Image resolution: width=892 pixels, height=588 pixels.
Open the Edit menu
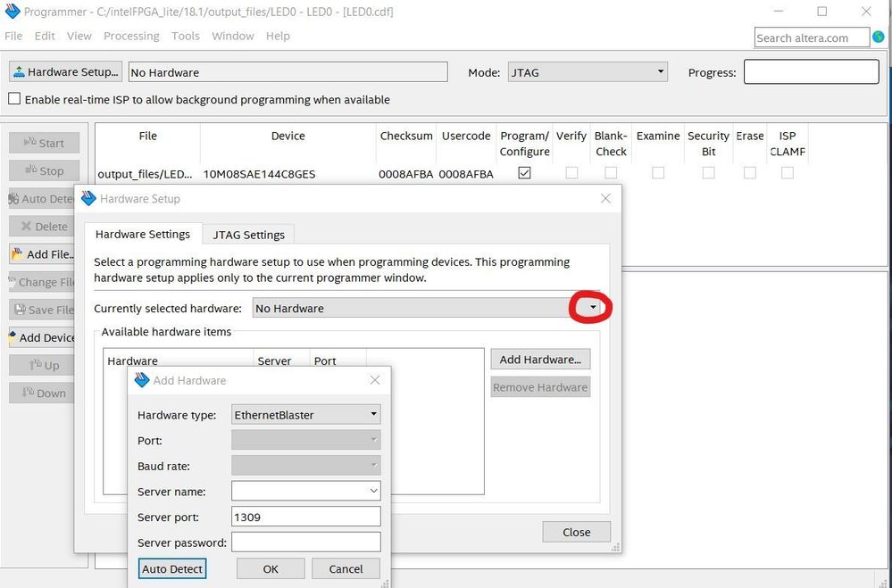pyautogui.click(x=45, y=36)
